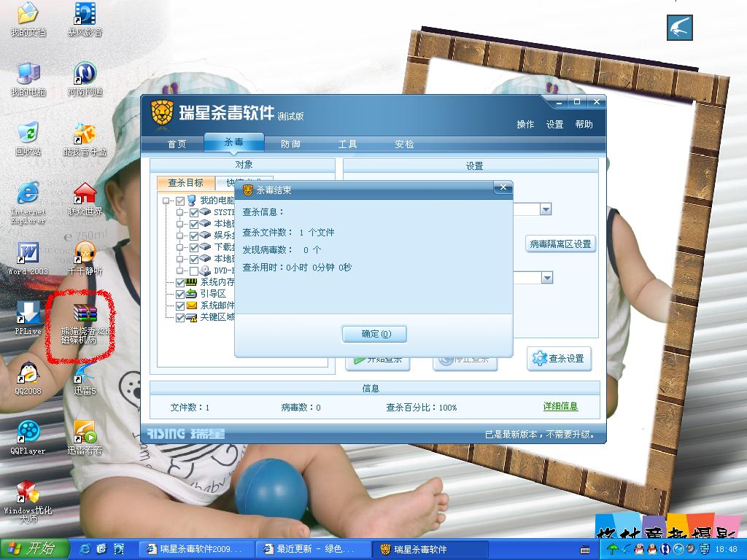Image resolution: width=747 pixels, height=560 pixels.
Task: Launch the 千千静听 music player icon
Action: [x=85, y=259]
